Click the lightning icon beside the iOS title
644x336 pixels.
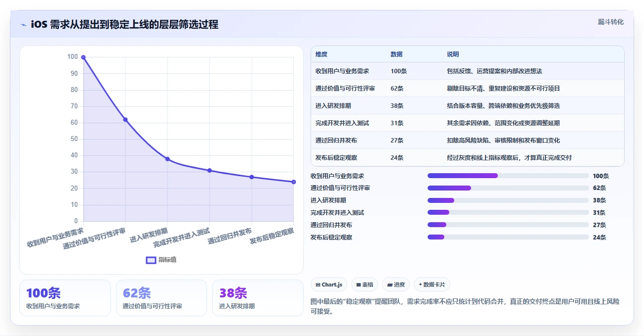coord(23,24)
